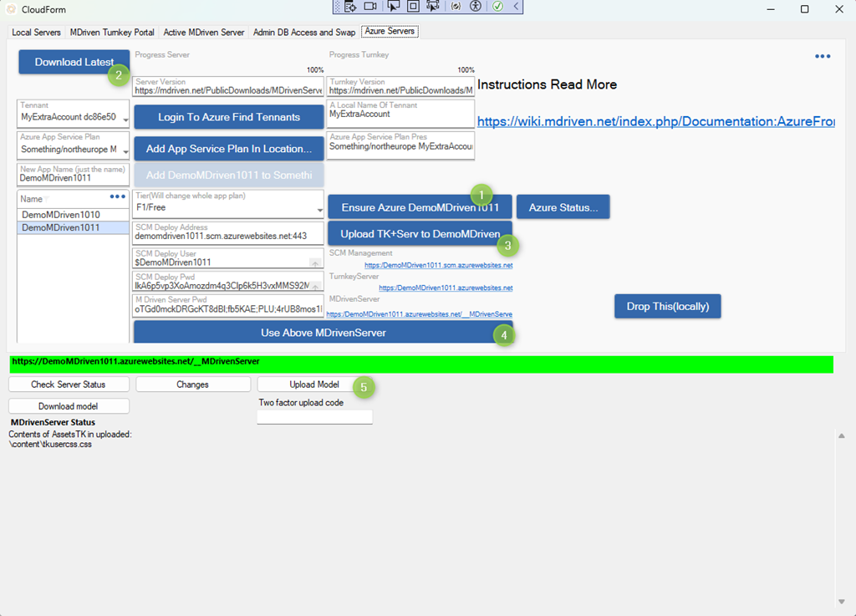Screen dimensions: 856x616
Task: Open the top-right three-dots menu
Action: pyautogui.click(x=823, y=56)
